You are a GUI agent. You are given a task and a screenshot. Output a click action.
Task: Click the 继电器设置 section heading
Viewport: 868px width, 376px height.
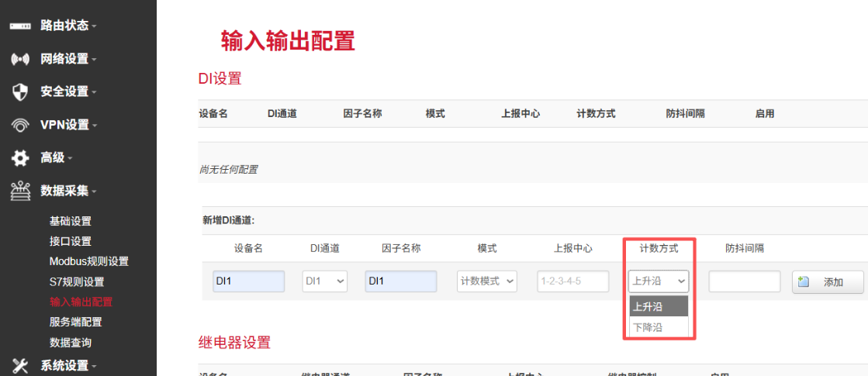pos(234,342)
